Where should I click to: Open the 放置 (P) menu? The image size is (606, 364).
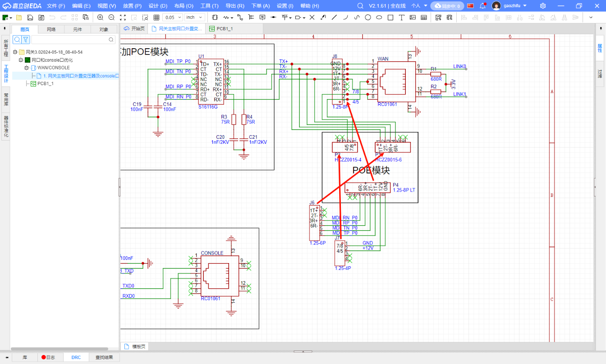pyautogui.click(x=132, y=6)
